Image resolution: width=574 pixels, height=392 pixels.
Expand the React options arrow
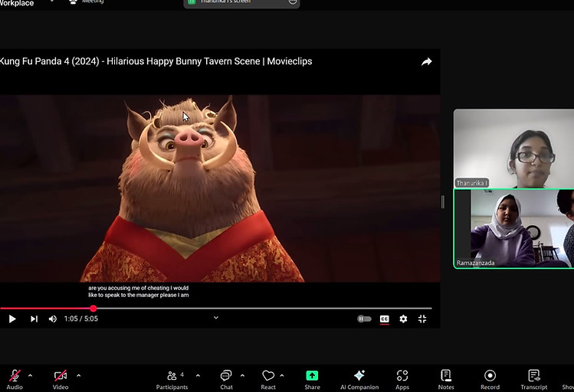pyautogui.click(x=282, y=376)
